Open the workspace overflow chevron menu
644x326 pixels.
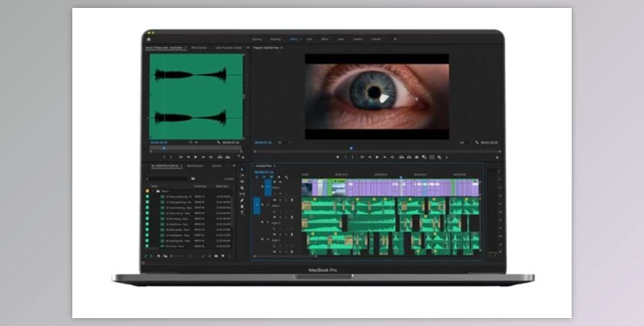click(395, 39)
